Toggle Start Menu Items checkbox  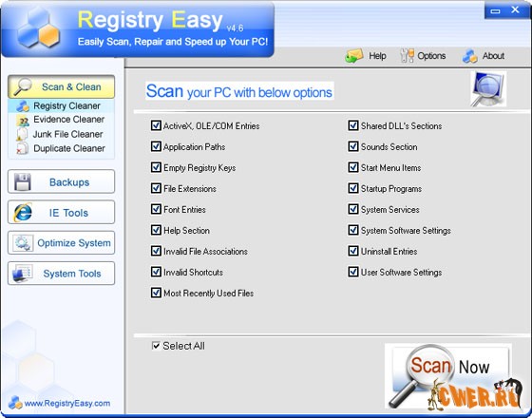(x=353, y=167)
